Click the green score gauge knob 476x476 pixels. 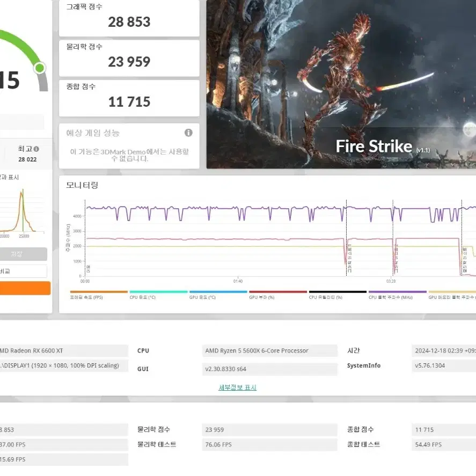pyautogui.click(x=40, y=68)
